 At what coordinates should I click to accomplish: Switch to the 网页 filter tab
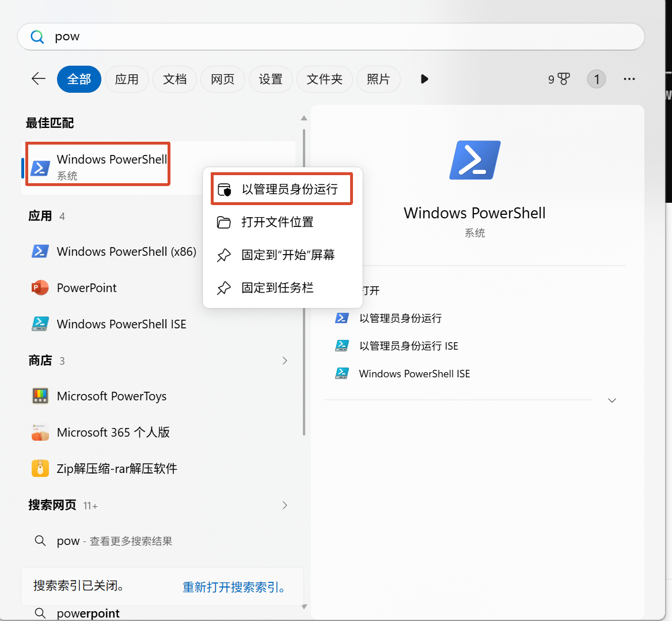[223, 79]
